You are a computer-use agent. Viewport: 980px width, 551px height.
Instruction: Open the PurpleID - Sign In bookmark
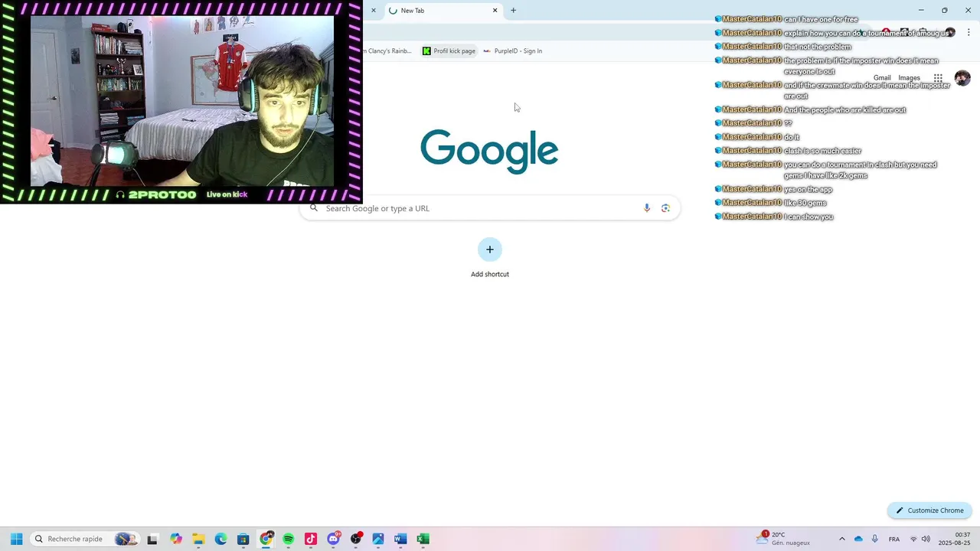click(x=513, y=51)
